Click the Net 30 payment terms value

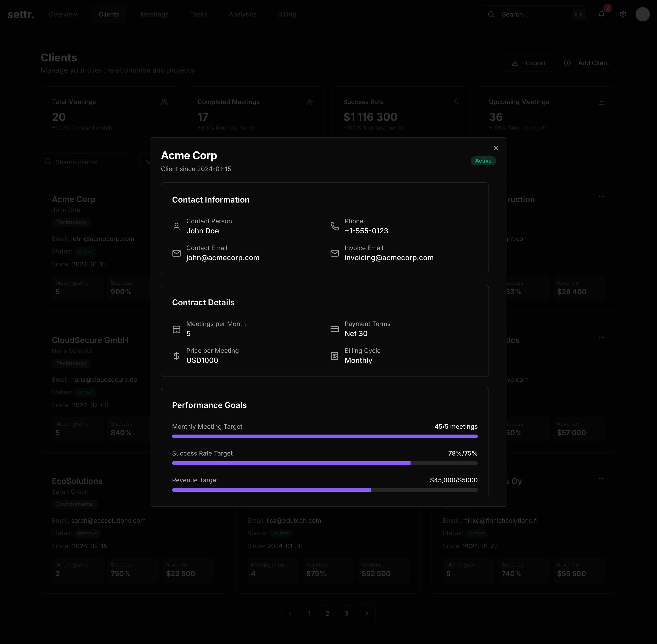click(356, 334)
